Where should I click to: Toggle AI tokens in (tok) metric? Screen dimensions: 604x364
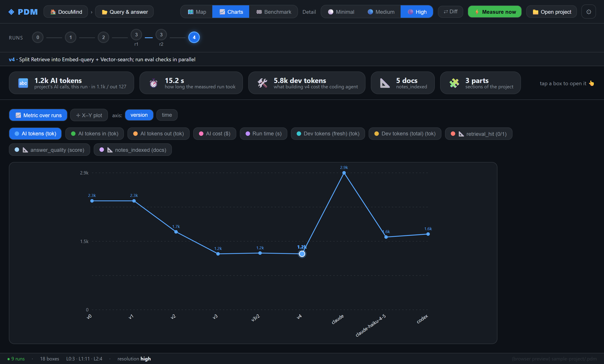point(95,134)
